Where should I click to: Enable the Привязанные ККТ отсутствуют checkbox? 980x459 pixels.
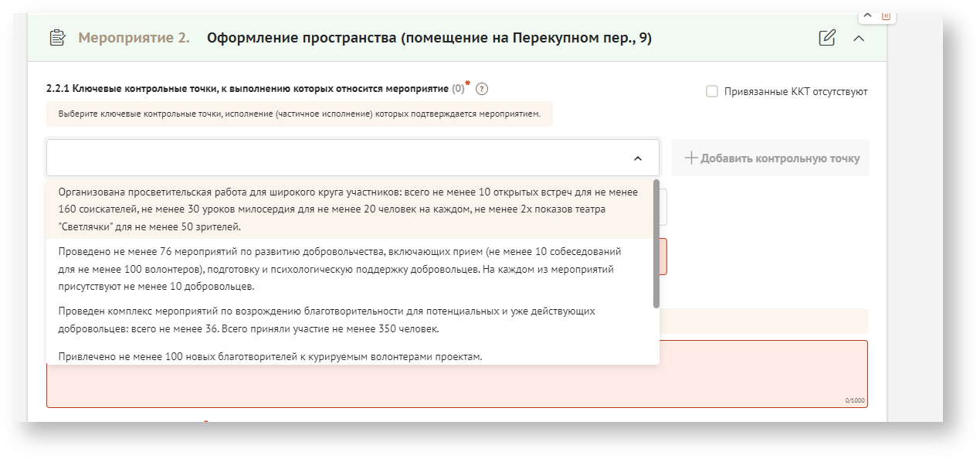712,91
